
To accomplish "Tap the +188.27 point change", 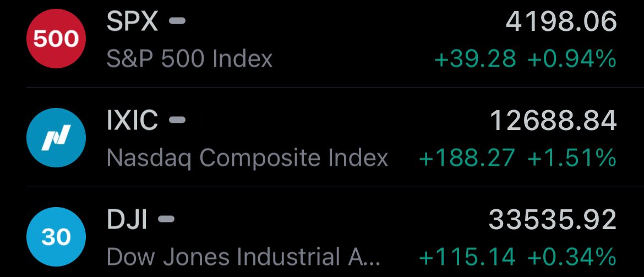I will click(x=467, y=158).
